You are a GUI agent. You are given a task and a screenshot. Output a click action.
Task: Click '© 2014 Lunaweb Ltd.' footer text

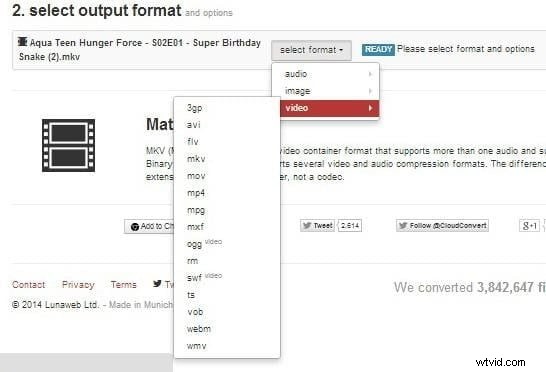tap(56, 305)
